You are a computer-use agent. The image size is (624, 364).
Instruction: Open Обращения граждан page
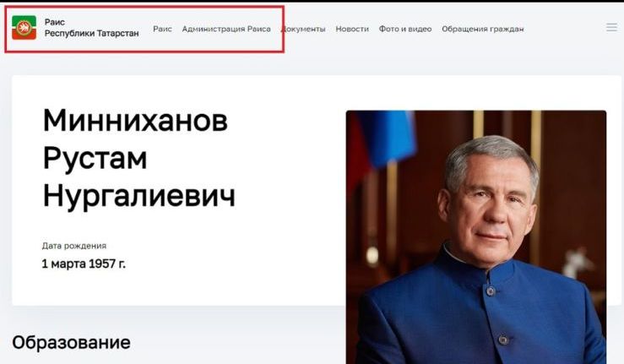click(x=483, y=29)
